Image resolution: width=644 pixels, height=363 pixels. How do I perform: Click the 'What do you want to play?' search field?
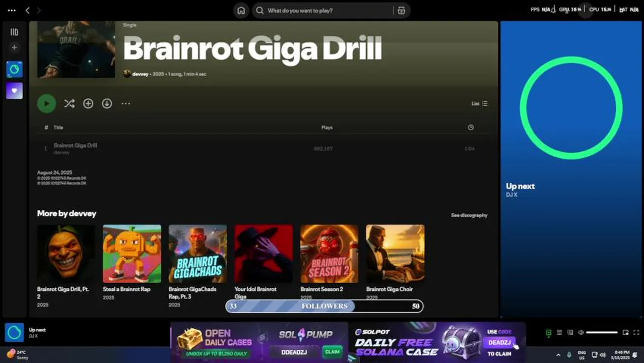pos(324,11)
